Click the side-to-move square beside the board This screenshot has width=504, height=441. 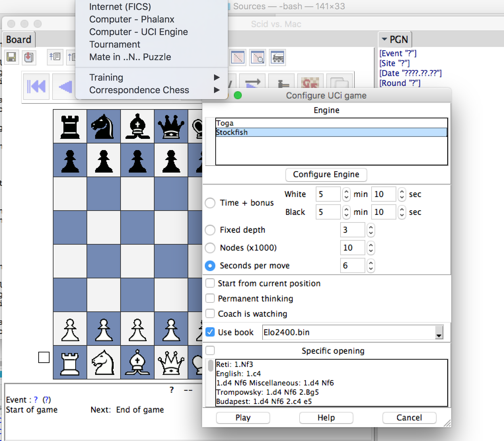click(x=44, y=357)
